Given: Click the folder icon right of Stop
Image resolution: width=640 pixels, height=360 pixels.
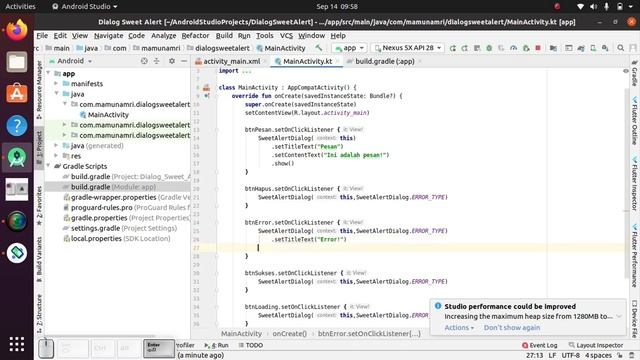Looking at the screenshot, I should point(553,48).
